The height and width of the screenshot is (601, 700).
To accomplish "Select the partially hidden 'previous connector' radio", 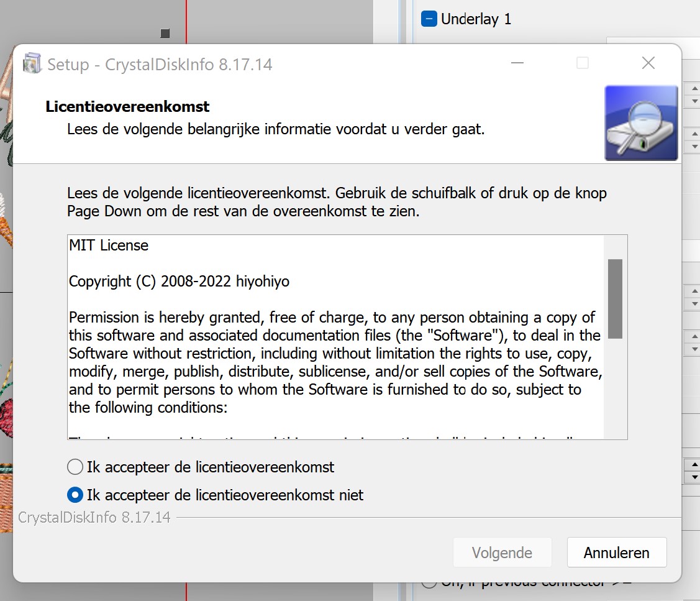I will tap(429, 583).
